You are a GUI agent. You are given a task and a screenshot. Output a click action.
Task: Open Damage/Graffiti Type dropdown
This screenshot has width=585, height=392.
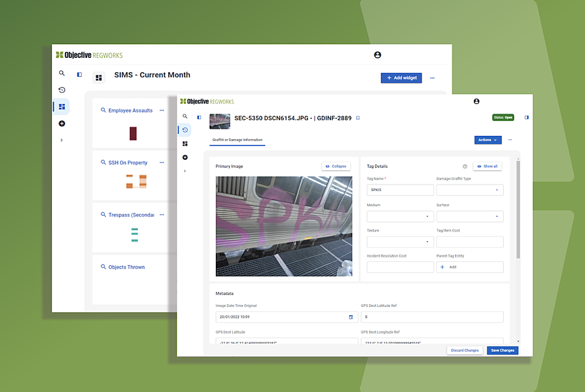point(470,190)
